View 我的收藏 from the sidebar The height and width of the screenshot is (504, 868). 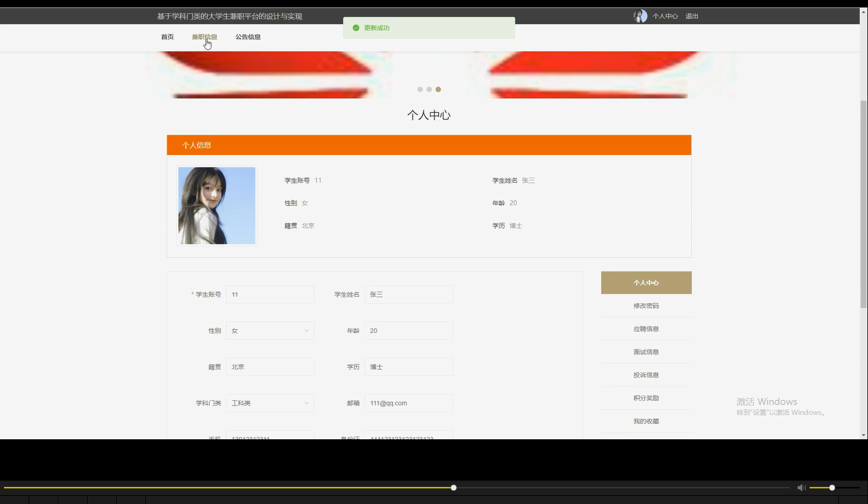(x=646, y=420)
